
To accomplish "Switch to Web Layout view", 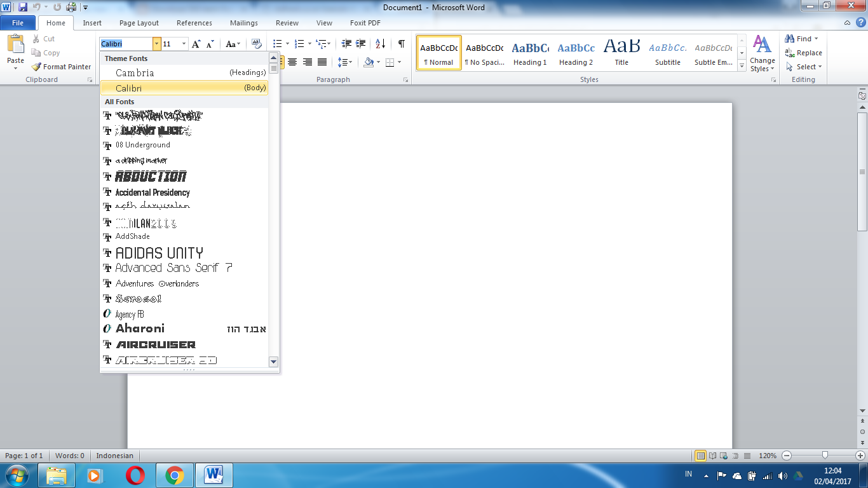I will click(724, 456).
